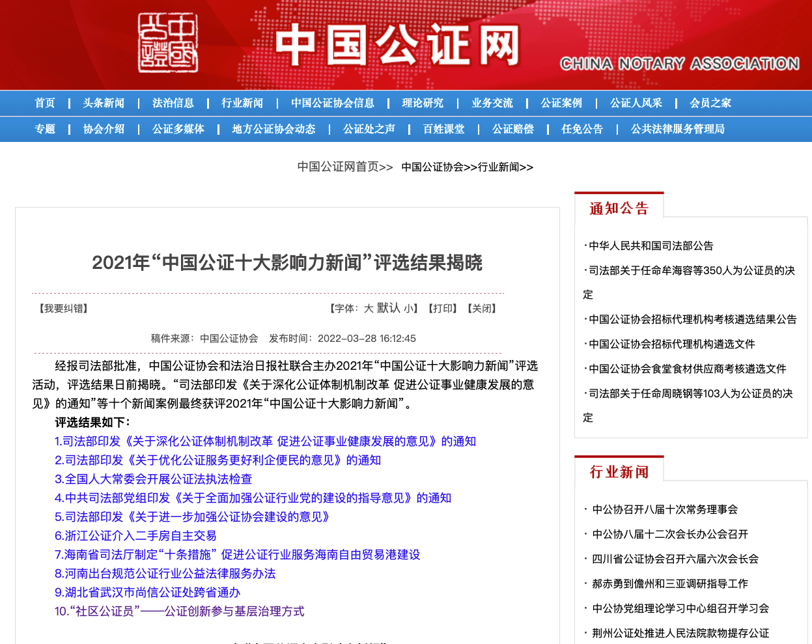Go to 理论研究 section

(x=423, y=103)
